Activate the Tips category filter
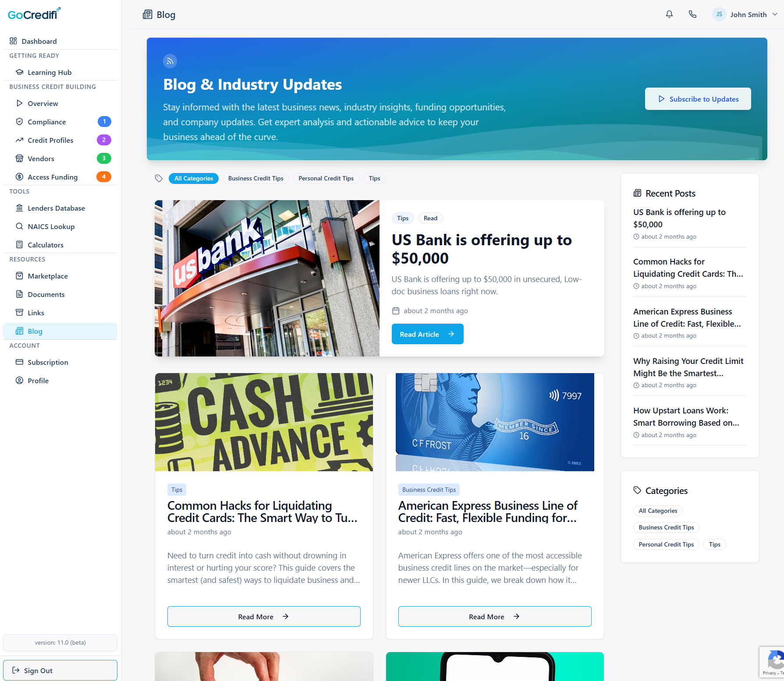Viewport: 784px width, 681px height. 374,178
